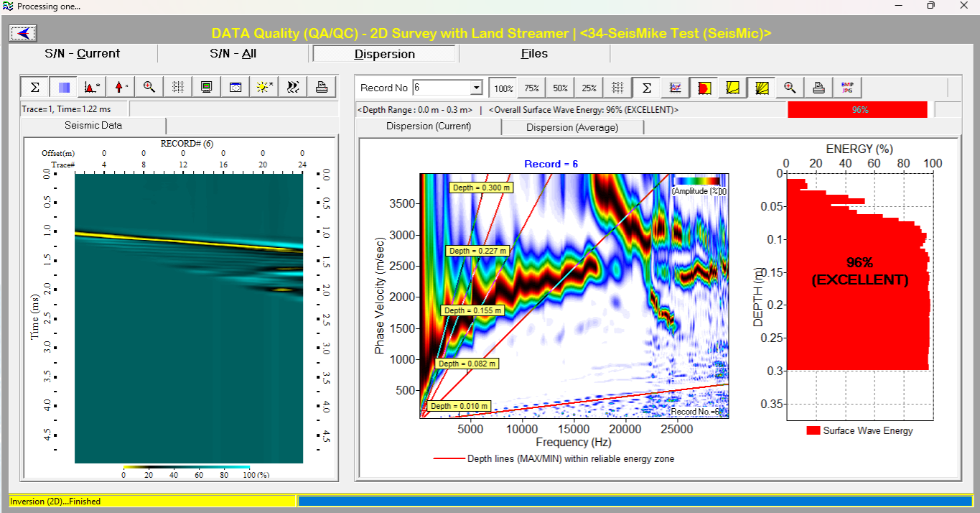Click the zoom magnifier in the dispersion toolbar

[x=790, y=88]
